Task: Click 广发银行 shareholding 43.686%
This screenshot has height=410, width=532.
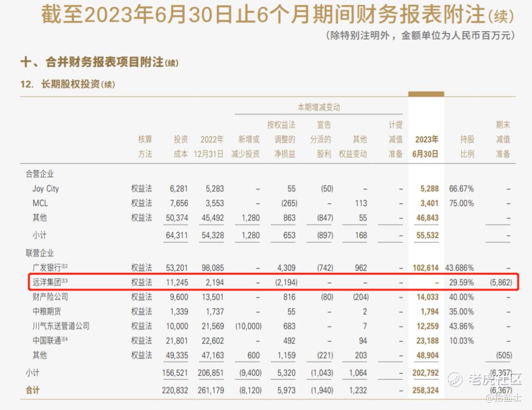Action: (x=460, y=268)
